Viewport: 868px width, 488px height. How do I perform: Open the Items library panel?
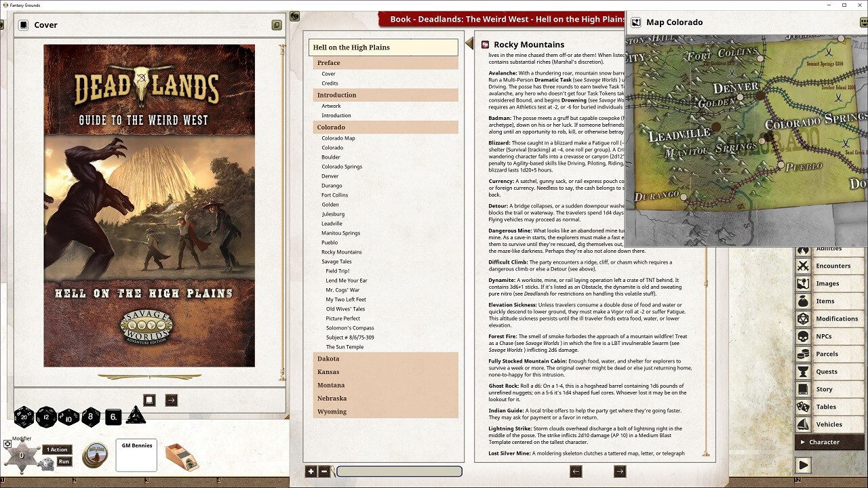pyautogui.click(x=829, y=300)
